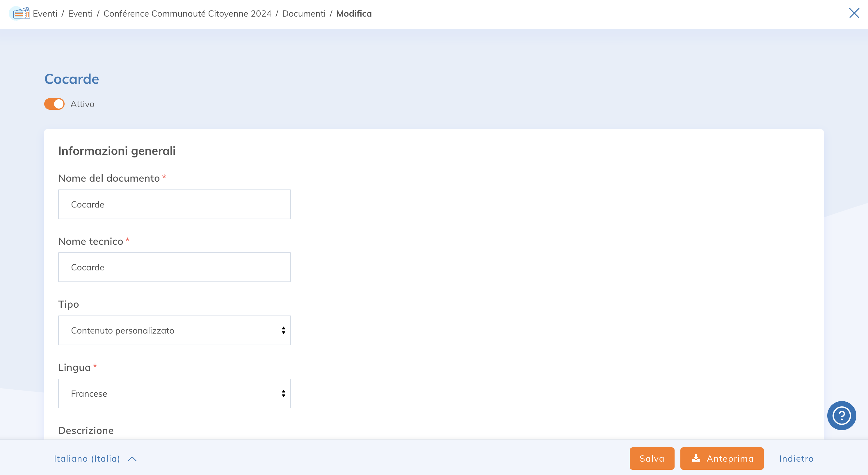Go to first Eventi breadcrumb
This screenshot has width=868, height=475.
[45, 13]
